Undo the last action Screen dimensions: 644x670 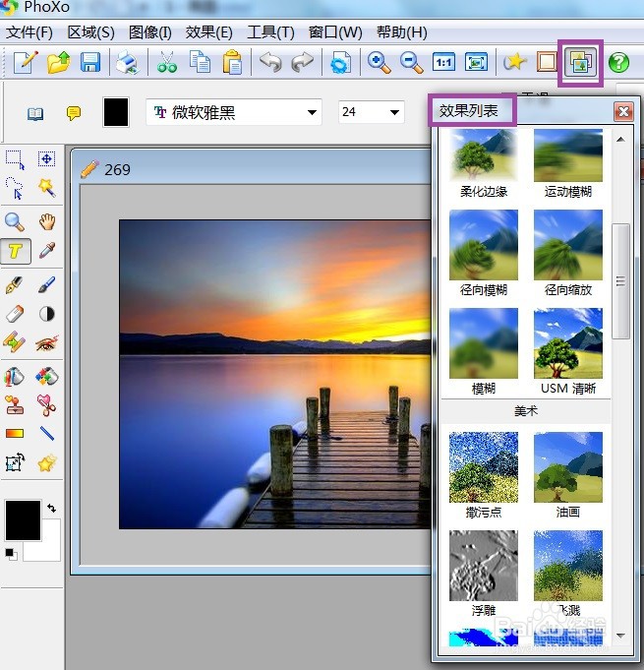pyautogui.click(x=270, y=62)
